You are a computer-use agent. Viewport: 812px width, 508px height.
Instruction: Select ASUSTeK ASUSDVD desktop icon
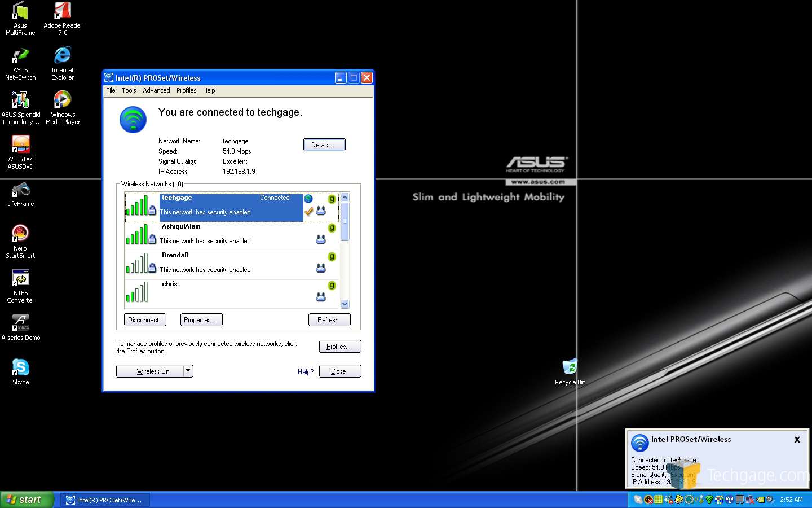pyautogui.click(x=20, y=153)
